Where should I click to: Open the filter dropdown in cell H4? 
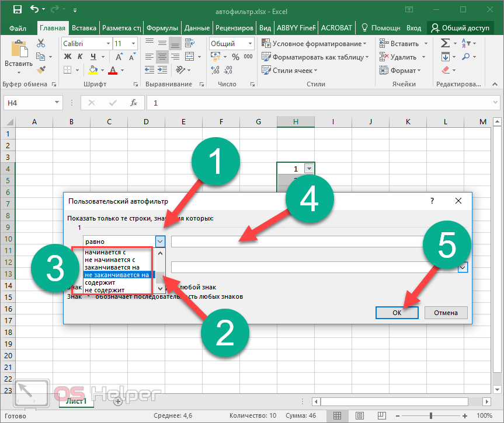coord(309,169)
